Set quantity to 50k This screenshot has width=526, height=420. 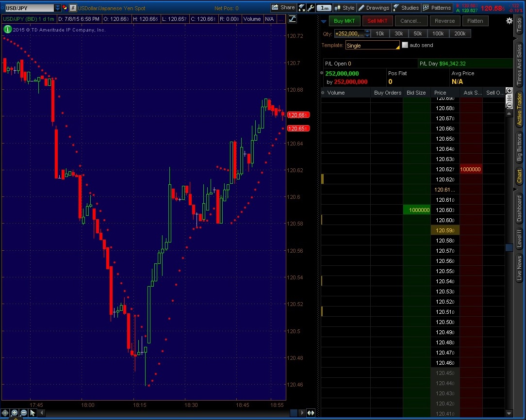(x=418, y=33)
